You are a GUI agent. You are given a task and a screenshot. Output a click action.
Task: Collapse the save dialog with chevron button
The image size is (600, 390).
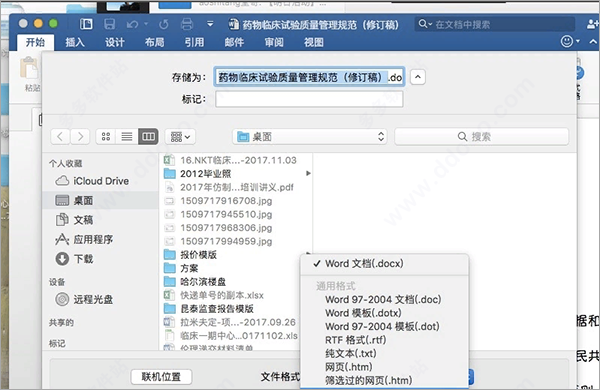[x=418, y=77]
